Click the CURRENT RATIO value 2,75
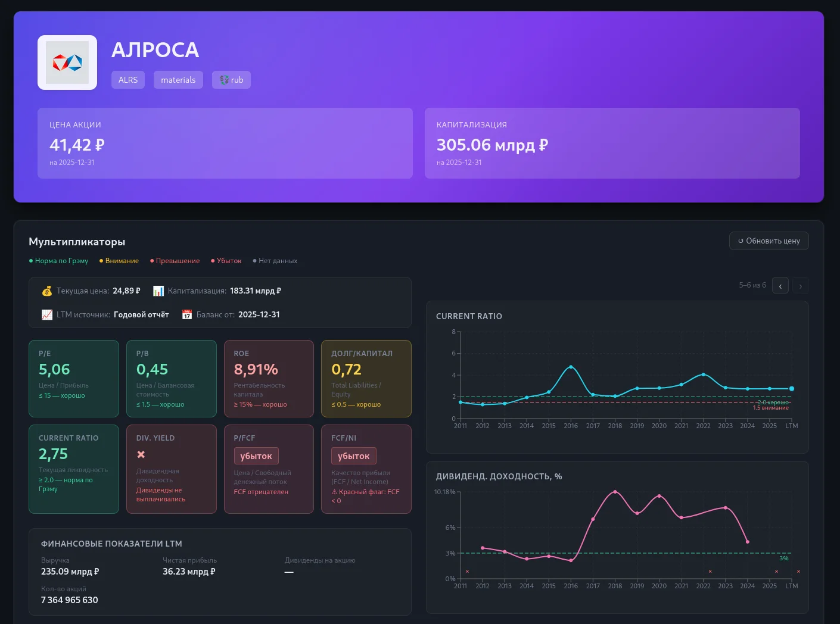The image size is (840, 624). click(x=53, y=454)
